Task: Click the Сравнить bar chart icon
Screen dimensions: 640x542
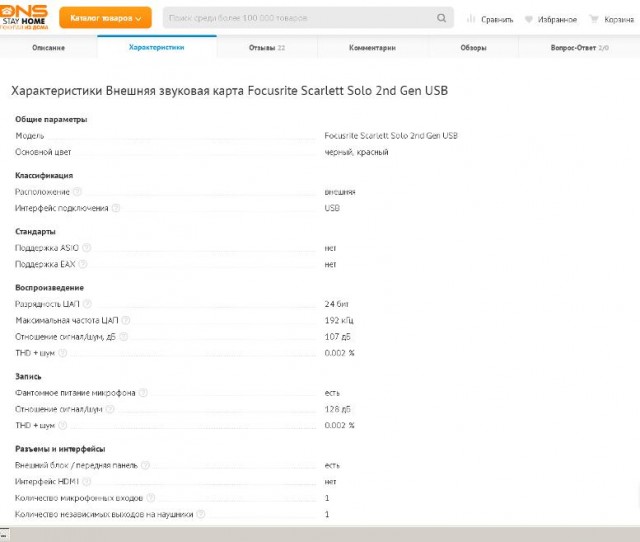Action: tap(471, 19)
